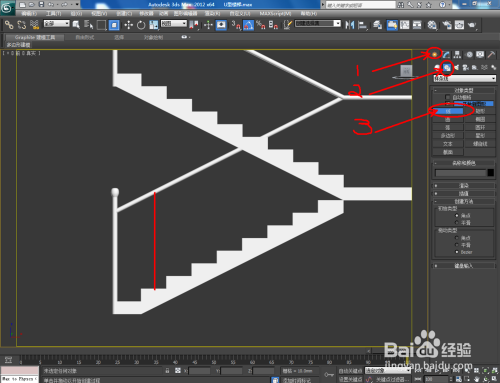Open the named selection sets dropdown
Image resolution: width=500 pixels, height=383 pixels.
pyautogui.click(x=318, y=24)
